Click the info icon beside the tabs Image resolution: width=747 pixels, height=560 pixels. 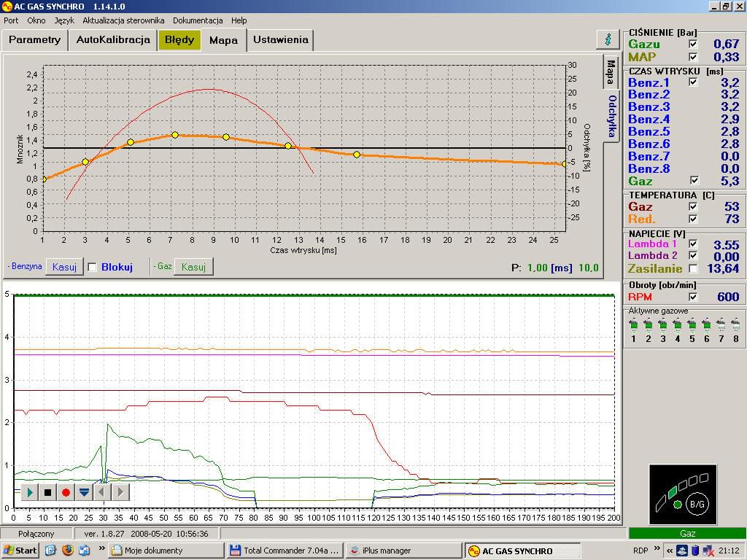click(608, 39)
